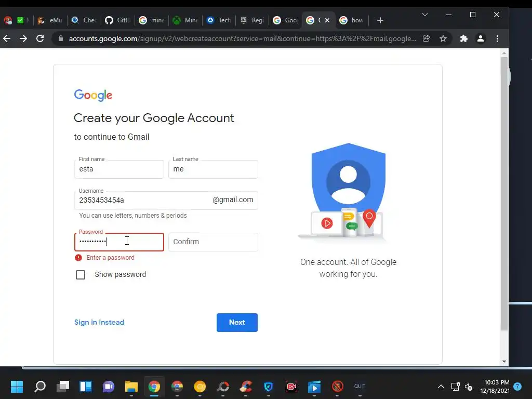Click the Confirm password field
The image size is (532, 399).
tap(213, 242)
